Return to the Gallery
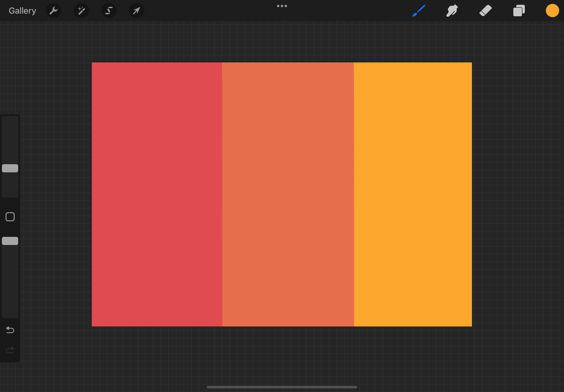564x392 pixels. 22,11
